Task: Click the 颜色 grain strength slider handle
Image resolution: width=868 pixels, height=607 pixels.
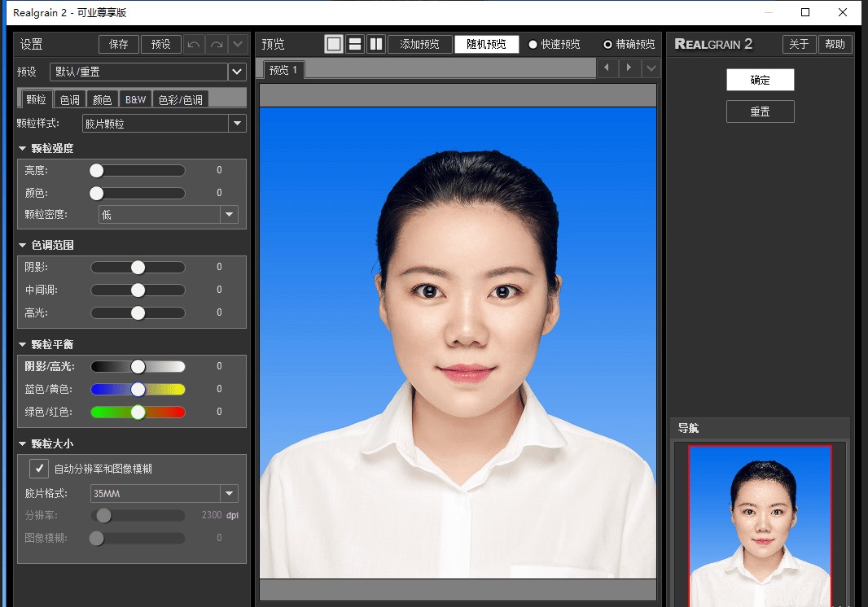Action: coord(96,193)
